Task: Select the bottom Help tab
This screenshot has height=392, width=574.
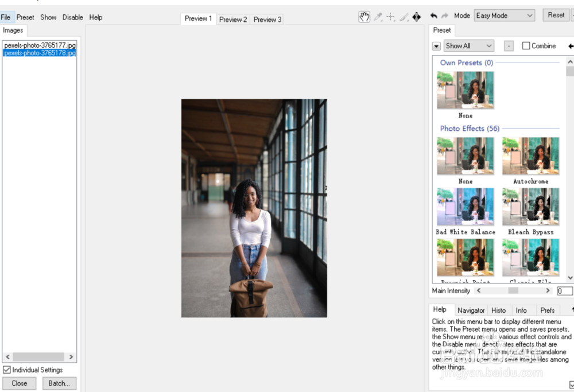Action: pyautogui.click(x=440, y=310)
